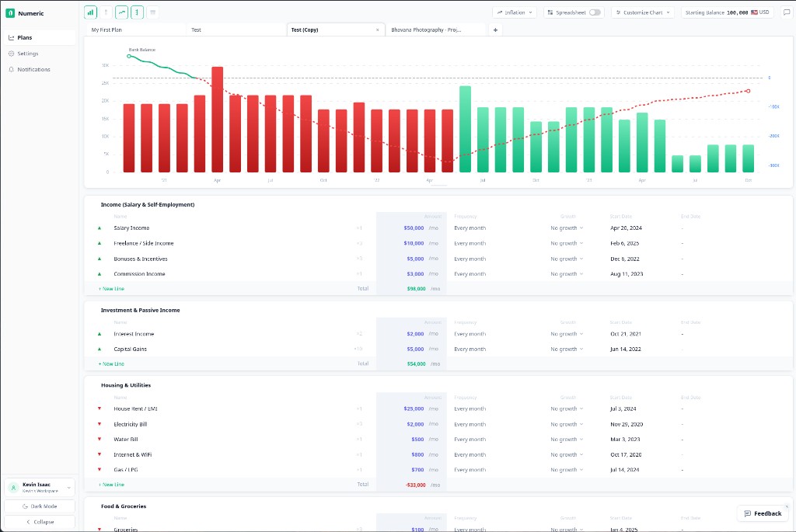Click the Numeric logo in sidebar
Viewport: 796px width, 532px height.
pos(10,13)
